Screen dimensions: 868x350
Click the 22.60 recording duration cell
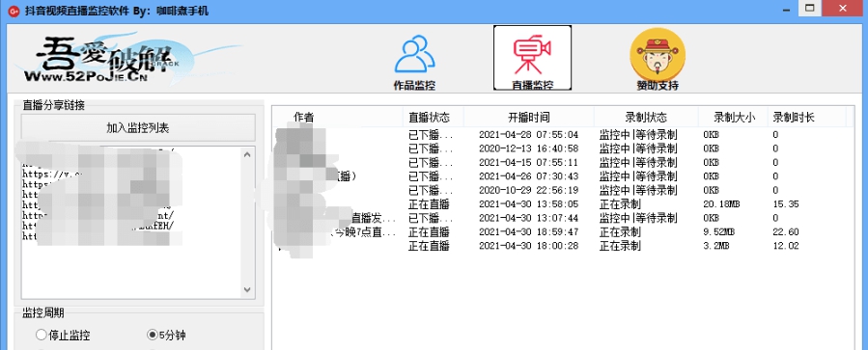tap(786, 231)
